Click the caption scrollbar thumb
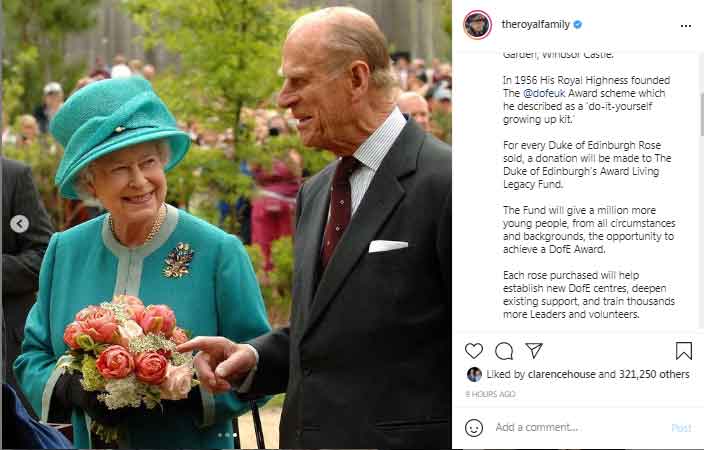Viewport: 704px width, 450px height. (x=701, y=115)
